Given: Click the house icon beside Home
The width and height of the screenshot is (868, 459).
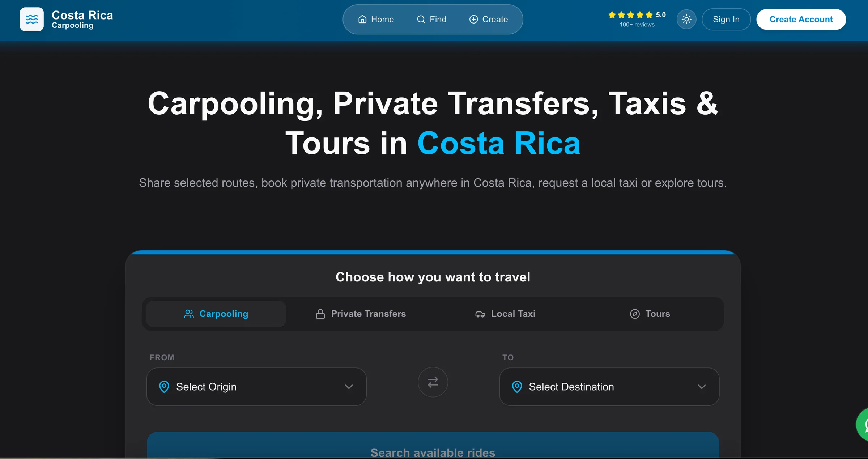Looking at the screenshot, I should coord(362,19).
